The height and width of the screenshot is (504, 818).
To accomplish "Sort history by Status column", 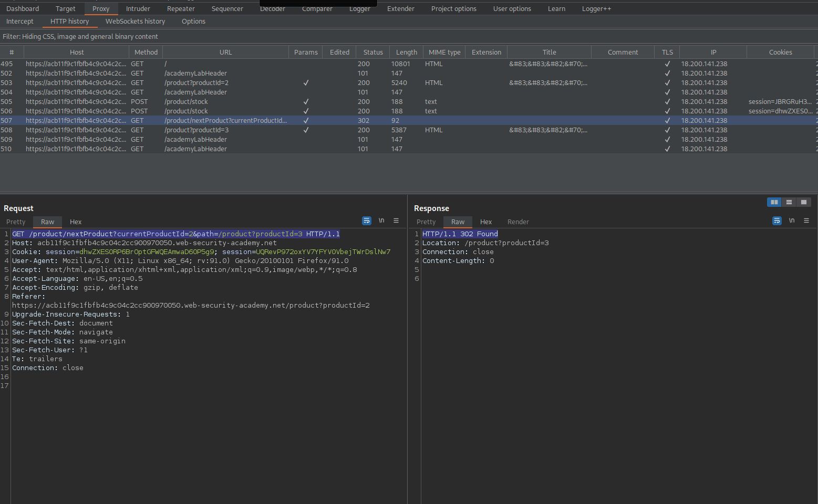I will [x=373, y=52].
